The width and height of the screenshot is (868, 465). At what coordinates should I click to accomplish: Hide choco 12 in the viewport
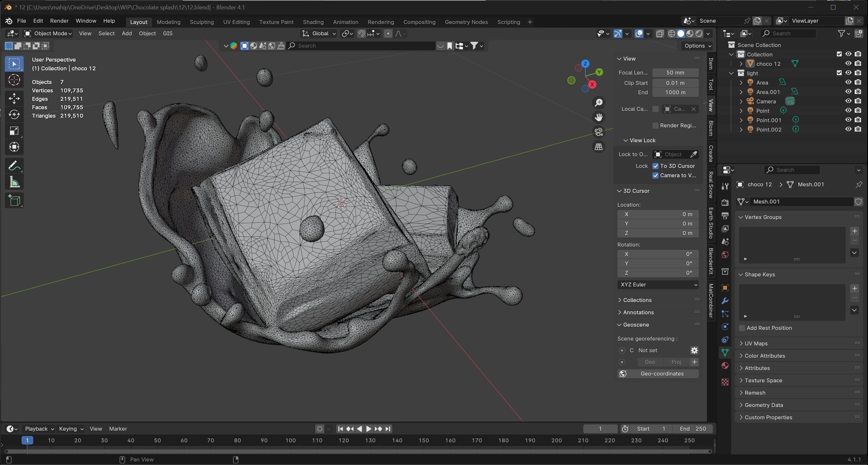tap(848, 63)
